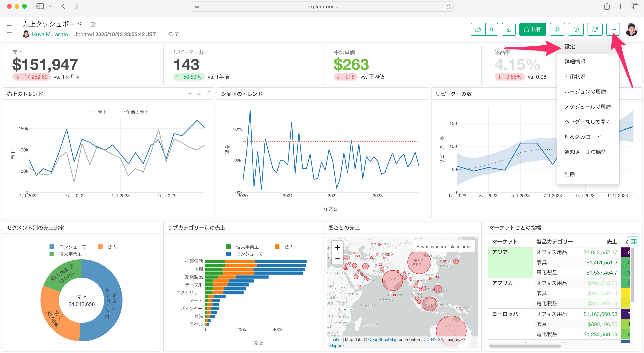This screenshot has height=353, width=644.
Task: Click the pencil edit icon beside dashboard title
Action: point(93,24)
